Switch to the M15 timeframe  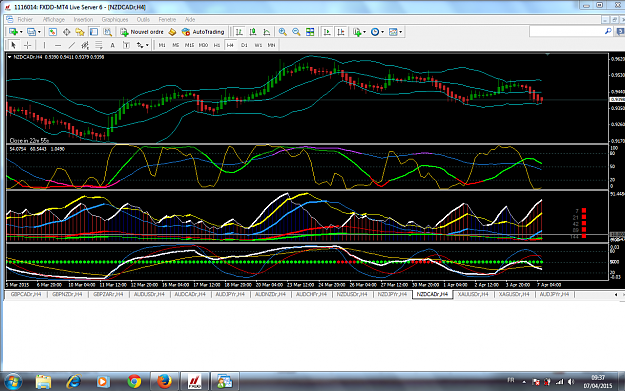click(x=189, y=45)
